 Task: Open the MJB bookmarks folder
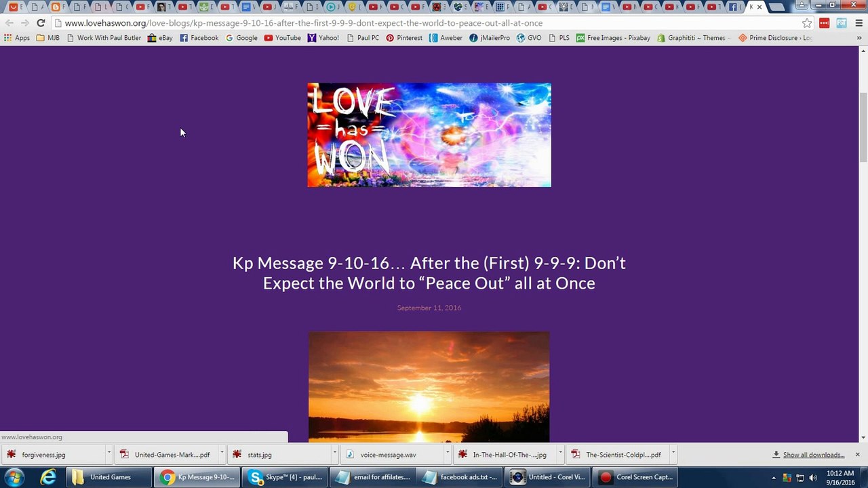(47, 38)
